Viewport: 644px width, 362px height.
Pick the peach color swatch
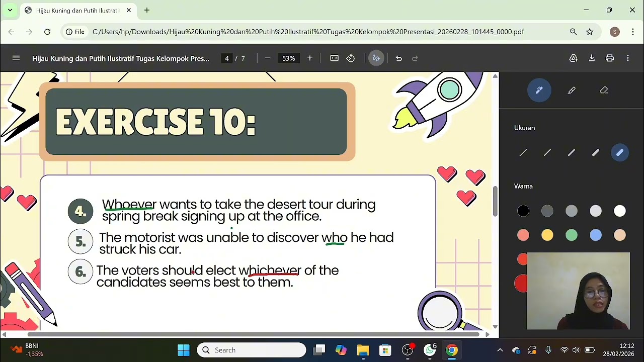[620, 235]
